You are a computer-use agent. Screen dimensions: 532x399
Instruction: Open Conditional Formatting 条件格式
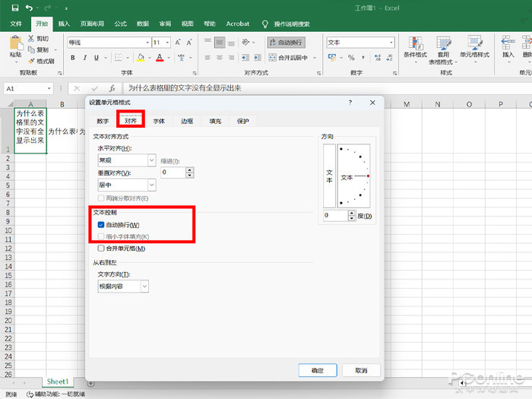[x=415, y=49]
